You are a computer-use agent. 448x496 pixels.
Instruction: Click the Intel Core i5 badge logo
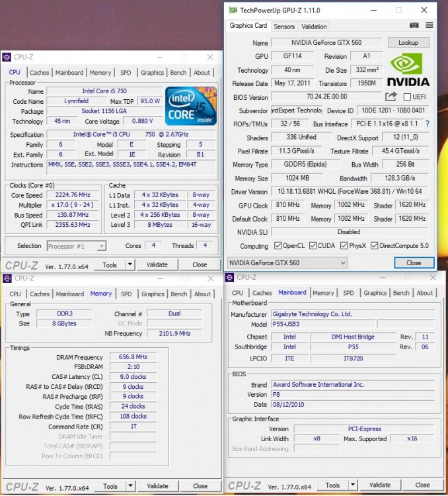[191, 106]
